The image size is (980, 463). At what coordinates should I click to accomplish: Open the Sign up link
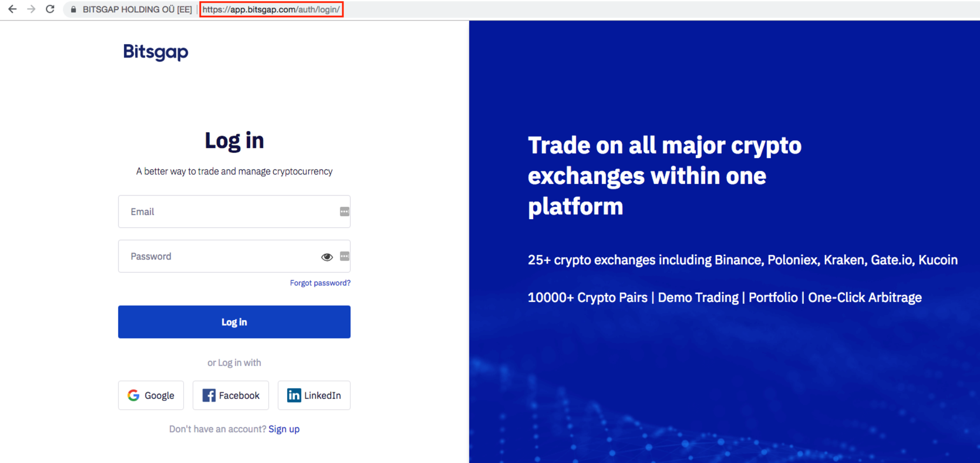click(284, 429)
